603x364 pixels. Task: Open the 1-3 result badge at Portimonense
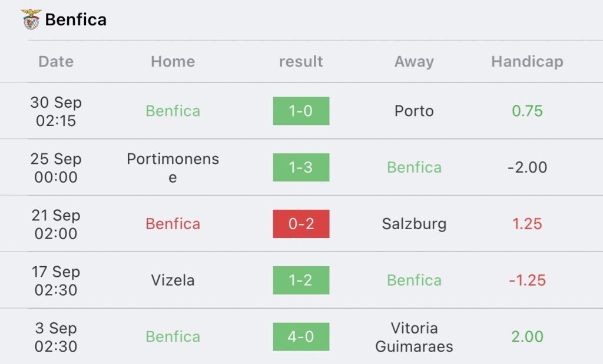[301, 167]
